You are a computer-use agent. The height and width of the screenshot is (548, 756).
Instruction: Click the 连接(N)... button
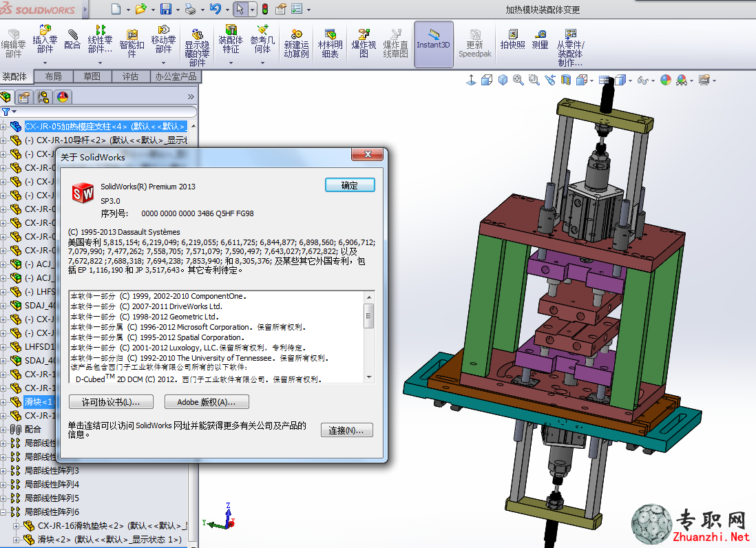coord(346,430)
